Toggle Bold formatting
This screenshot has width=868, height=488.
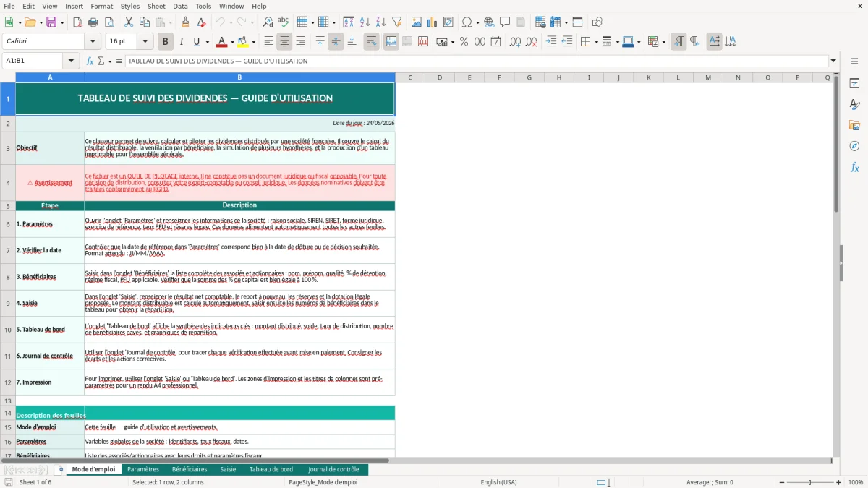point(166,42)
